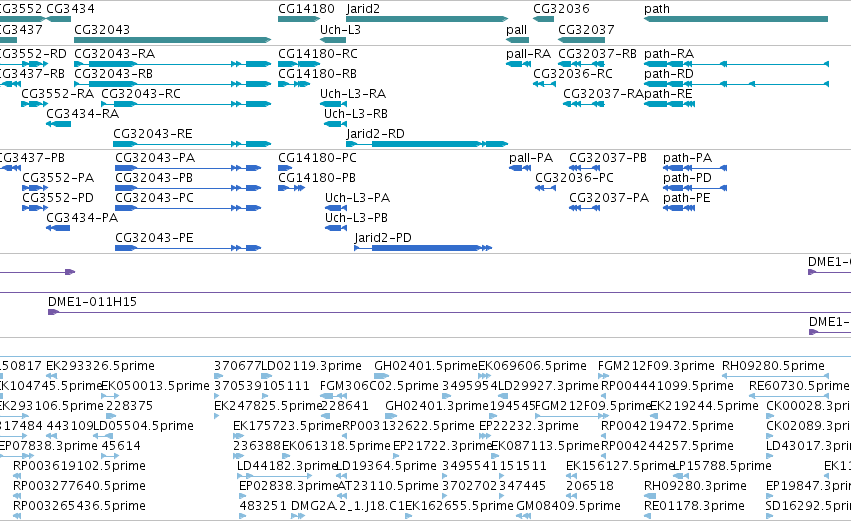Click transcript CG32043-RC label
The width and height of the screenshot is (851, 521).
(x=141, y=94)
